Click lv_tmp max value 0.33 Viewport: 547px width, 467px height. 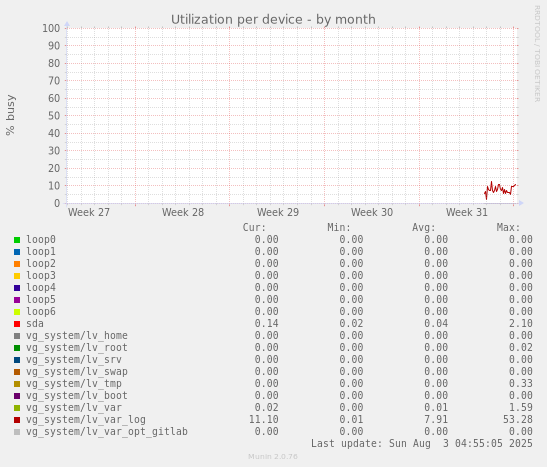tap(520, 384)
